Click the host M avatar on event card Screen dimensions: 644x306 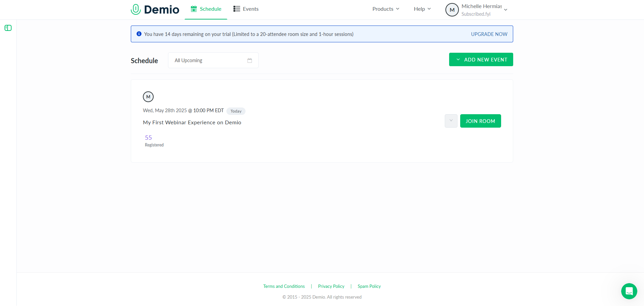click(x=148, y=97)
